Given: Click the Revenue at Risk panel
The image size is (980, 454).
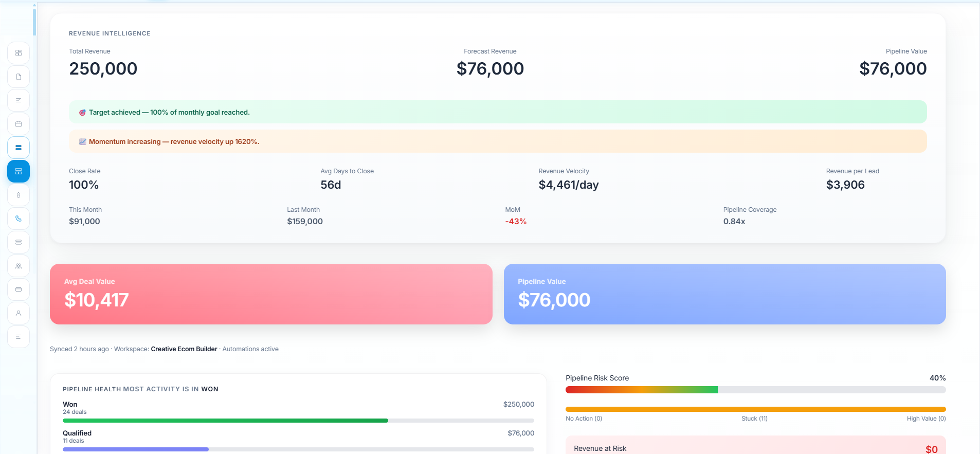Looking at the screenshot, I should pos(755,447).
